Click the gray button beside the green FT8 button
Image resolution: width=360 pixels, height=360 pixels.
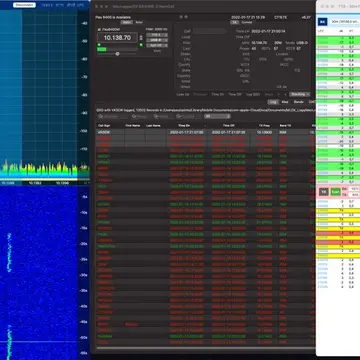point(324,192)
